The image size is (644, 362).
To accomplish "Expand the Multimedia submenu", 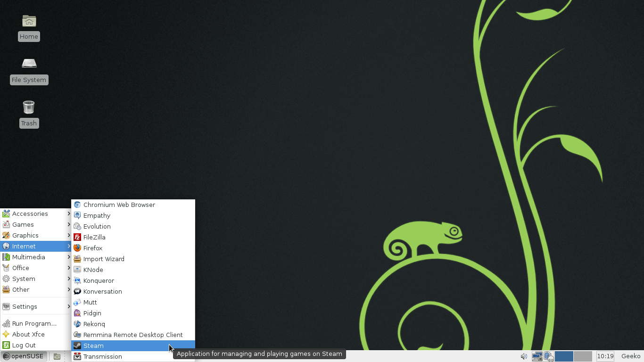I will pos(29,257).
